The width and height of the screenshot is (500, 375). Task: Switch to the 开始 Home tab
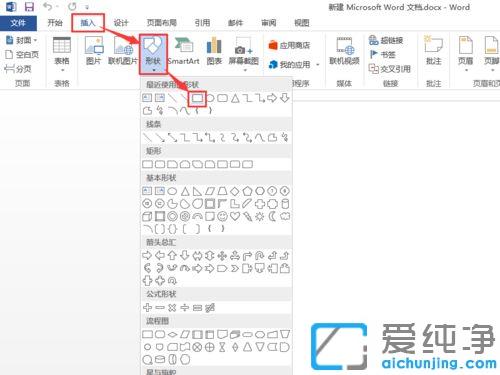(55, 23)
